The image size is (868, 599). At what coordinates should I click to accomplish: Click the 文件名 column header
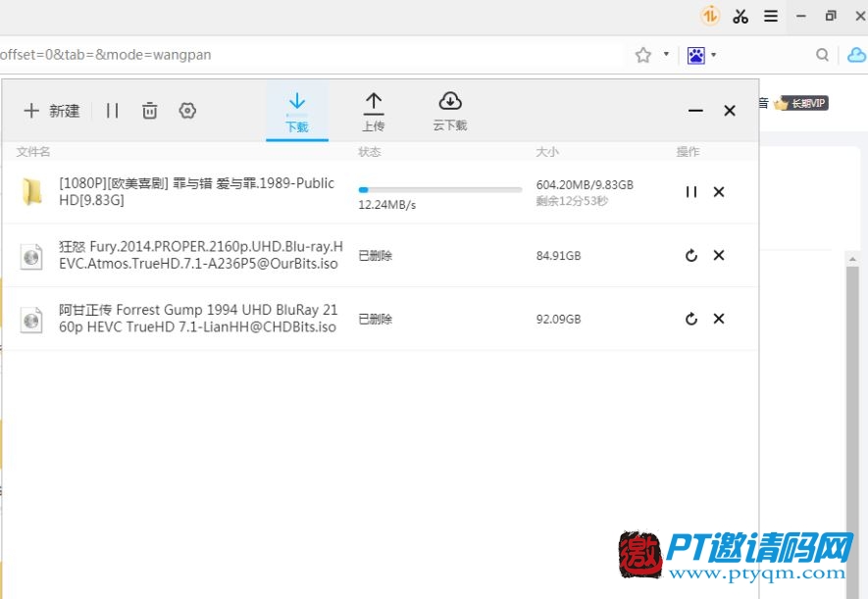33,152
